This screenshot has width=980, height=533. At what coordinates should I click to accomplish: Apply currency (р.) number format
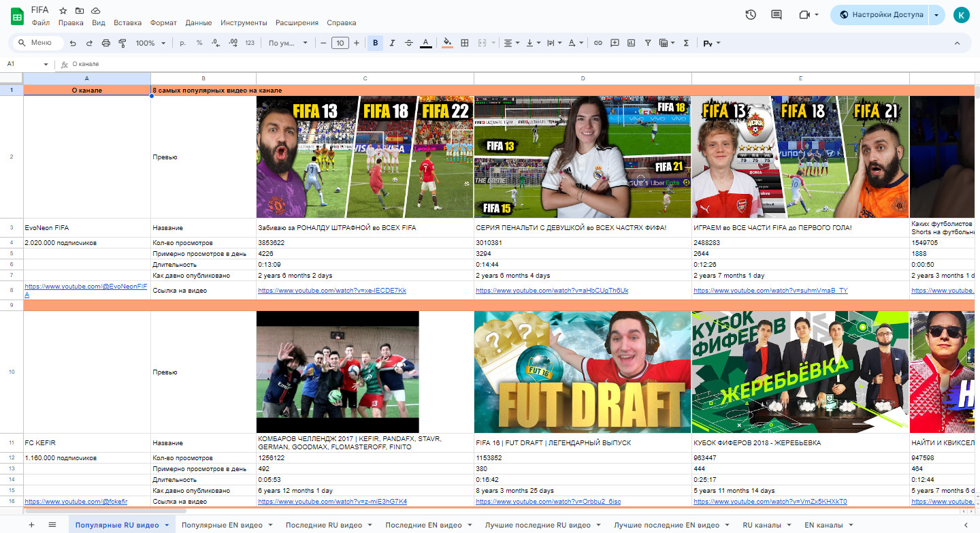click(x=182, y=43)
